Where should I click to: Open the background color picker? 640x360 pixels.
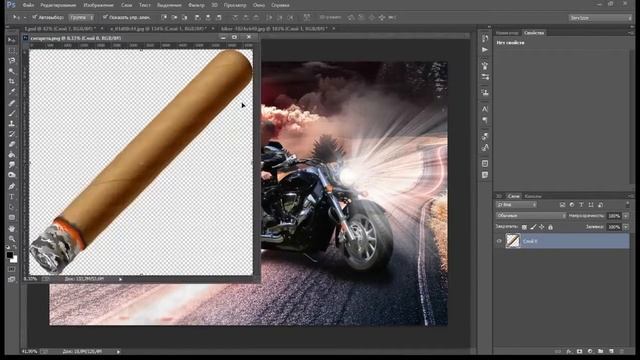point(15,259)
